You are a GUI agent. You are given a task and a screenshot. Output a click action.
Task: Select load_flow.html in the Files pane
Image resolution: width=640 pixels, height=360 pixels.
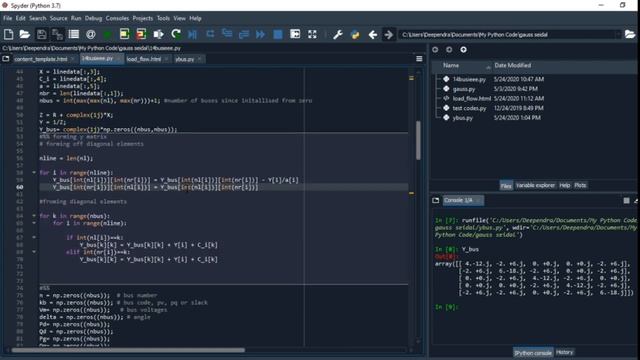click(x=472, y=98)
